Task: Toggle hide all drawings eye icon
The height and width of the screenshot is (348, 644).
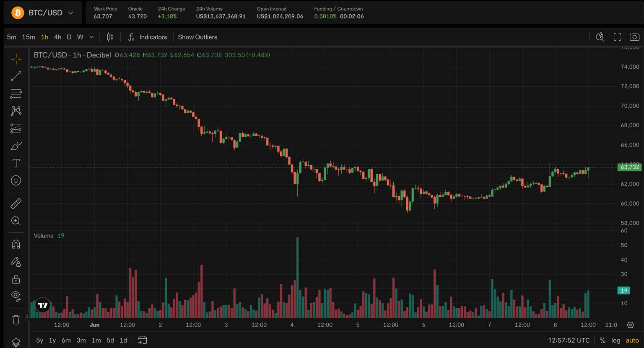Action: [x=16, y=296]
